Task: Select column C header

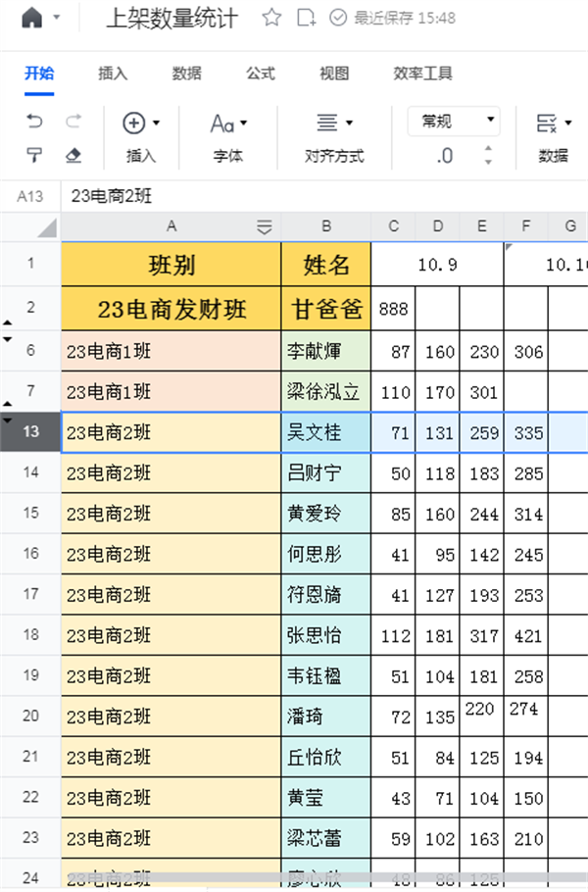Action: pos(394,226)
